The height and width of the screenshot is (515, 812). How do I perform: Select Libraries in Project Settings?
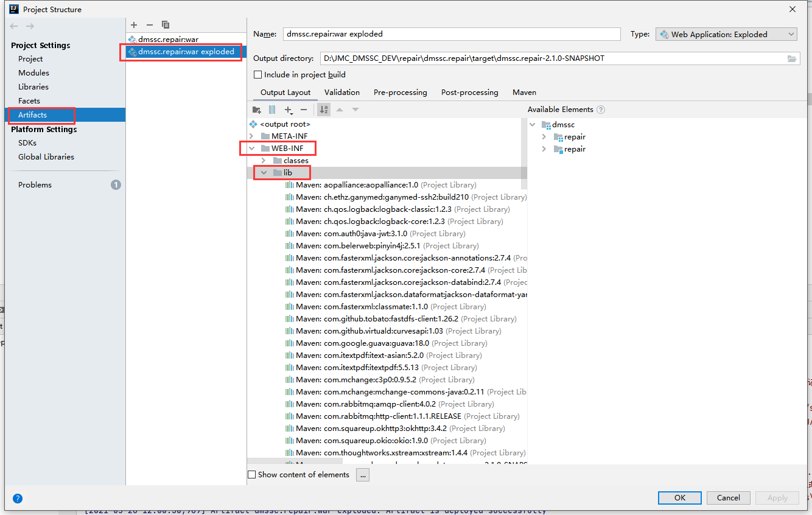(33, 87)
